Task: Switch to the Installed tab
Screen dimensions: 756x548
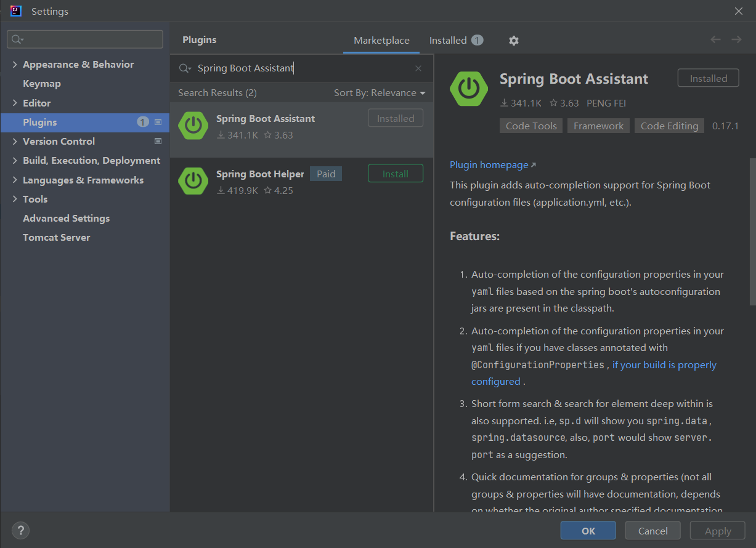Action: click(449, 41)
